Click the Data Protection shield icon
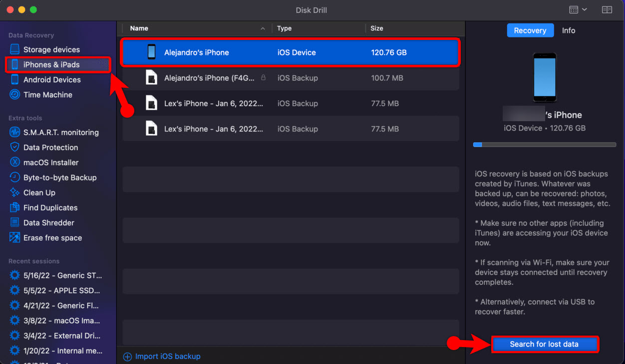Screen dimensions: 625x364 click(15, 148)
